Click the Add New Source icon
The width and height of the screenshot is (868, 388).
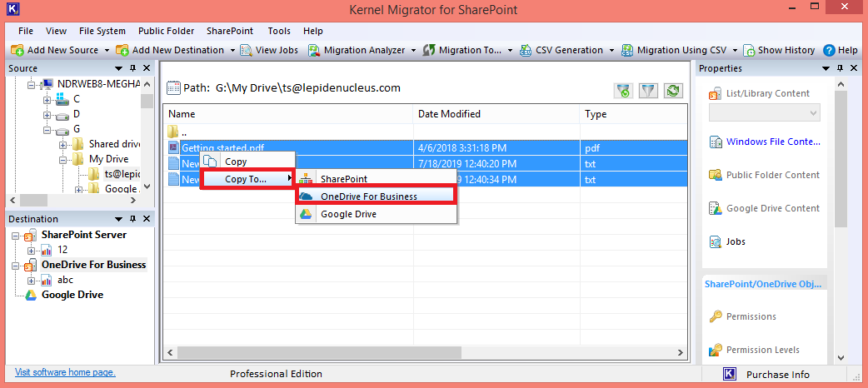17,50
